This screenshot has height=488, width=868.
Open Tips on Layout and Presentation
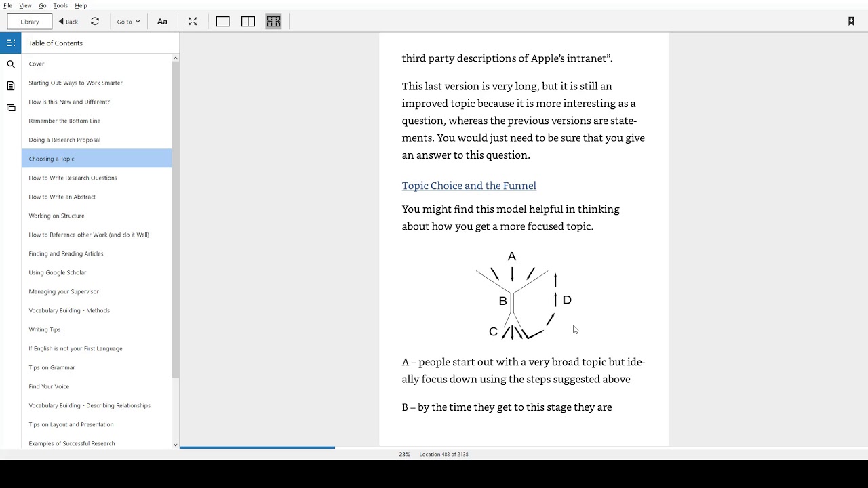tap(96, 424)
